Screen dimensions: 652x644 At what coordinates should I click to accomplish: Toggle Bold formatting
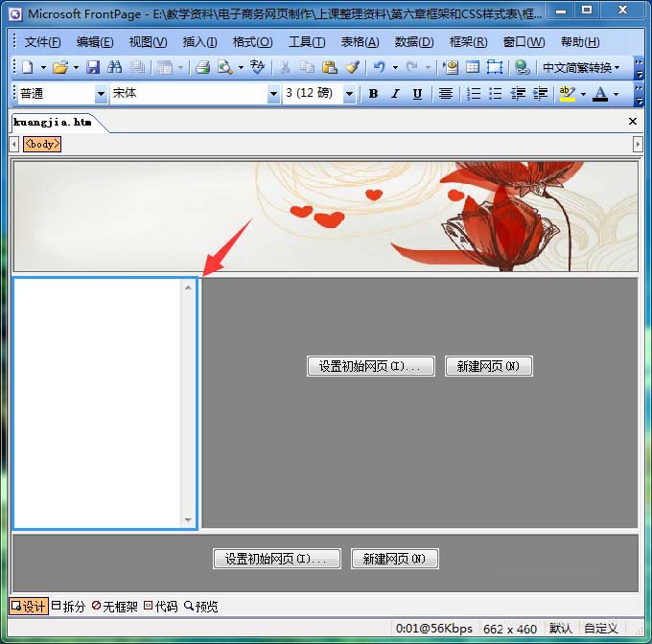click(373, 94)
